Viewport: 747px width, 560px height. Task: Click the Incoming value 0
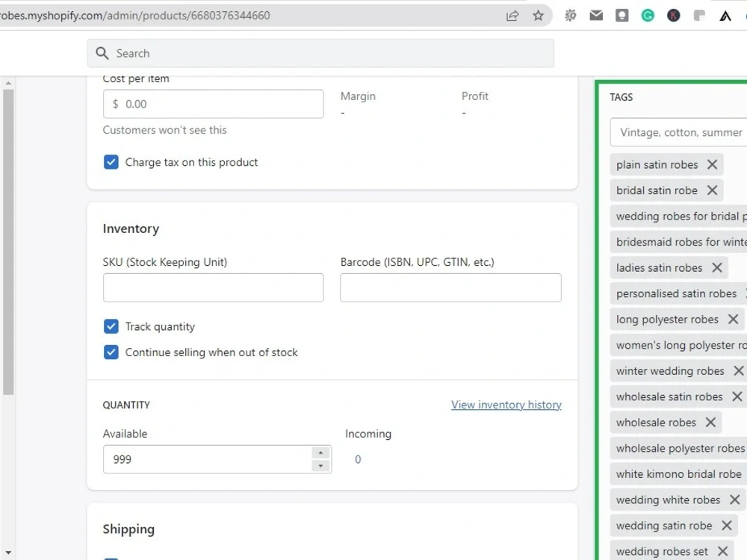[358, 459]
